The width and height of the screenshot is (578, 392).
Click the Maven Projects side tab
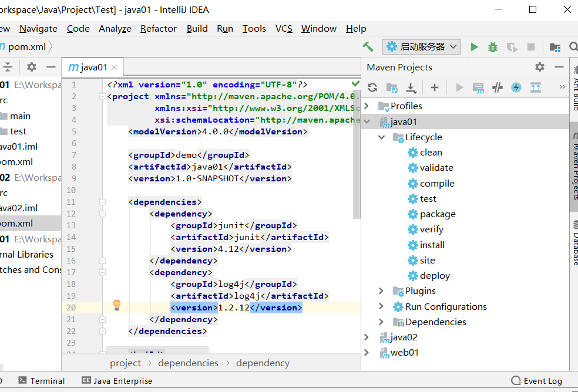pyautogui.click(x=574, y=167)
